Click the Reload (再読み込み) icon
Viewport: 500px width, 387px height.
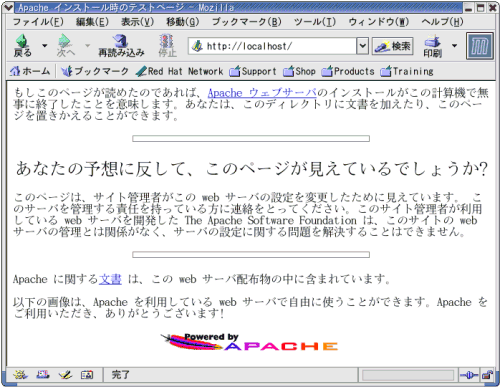(x=121, y=45)
